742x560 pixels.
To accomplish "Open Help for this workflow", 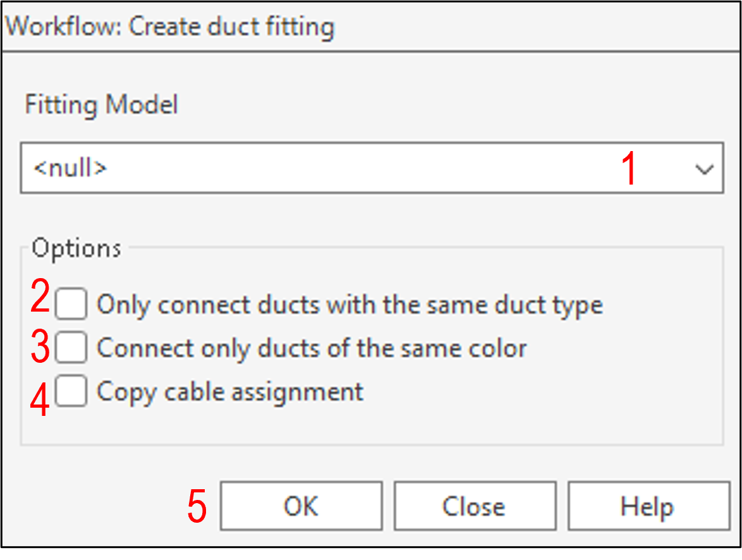I will pos(648,506).
